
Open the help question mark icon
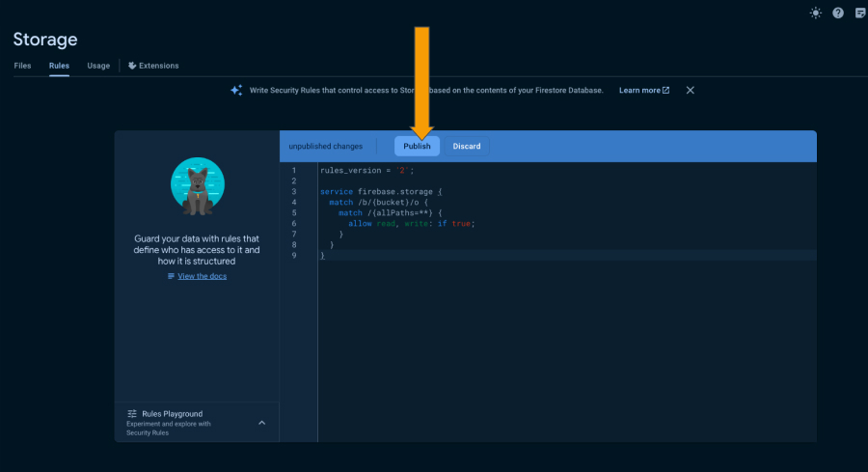(x=838, y=13)
